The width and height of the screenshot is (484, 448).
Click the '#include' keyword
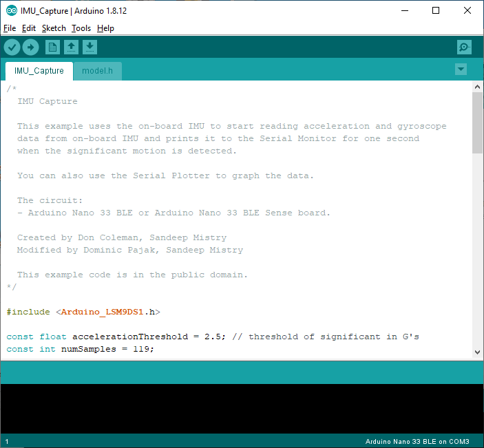[28, 312]
